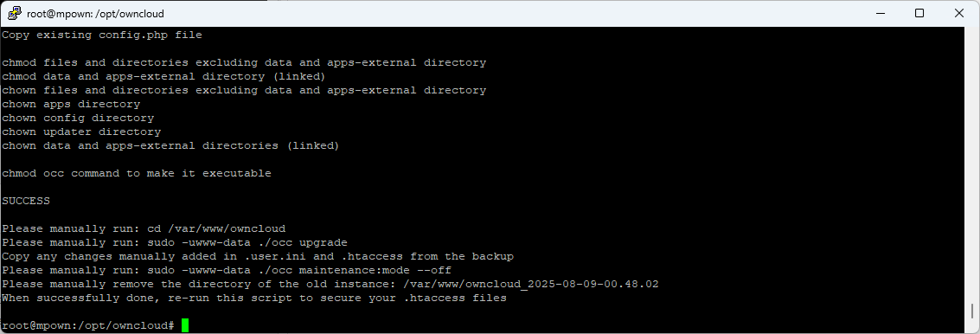980x334 pixels.
Task: Click the 'chown config directory' line
Action: pos(78,118)
